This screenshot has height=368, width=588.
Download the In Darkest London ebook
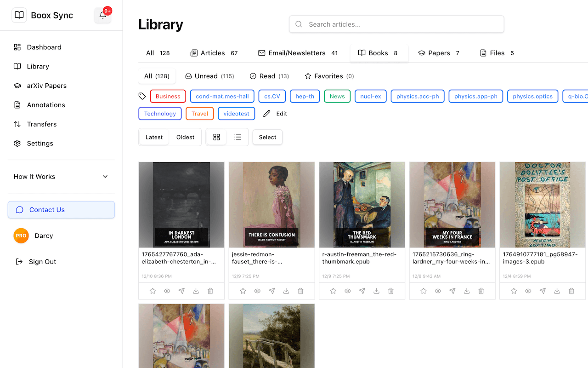196,291
